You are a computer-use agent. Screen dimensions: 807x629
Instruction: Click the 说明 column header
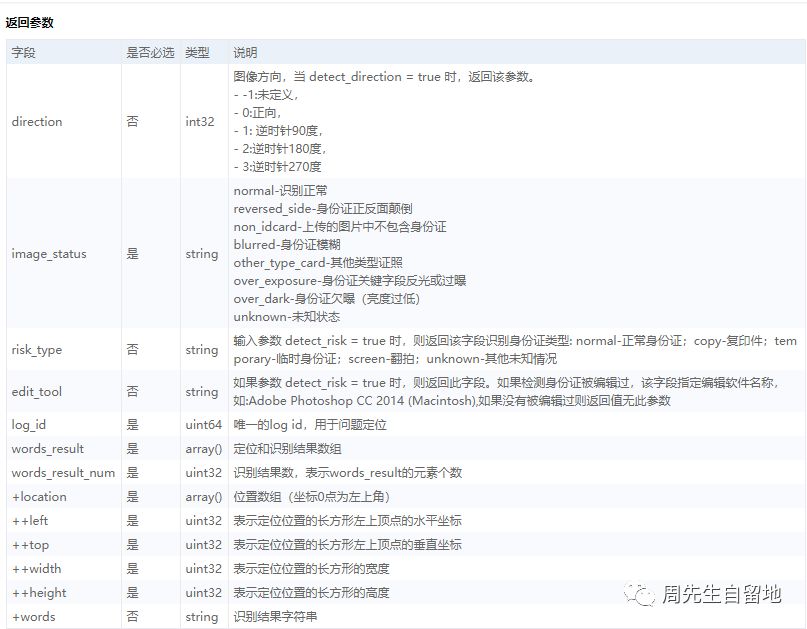(245, 53)
